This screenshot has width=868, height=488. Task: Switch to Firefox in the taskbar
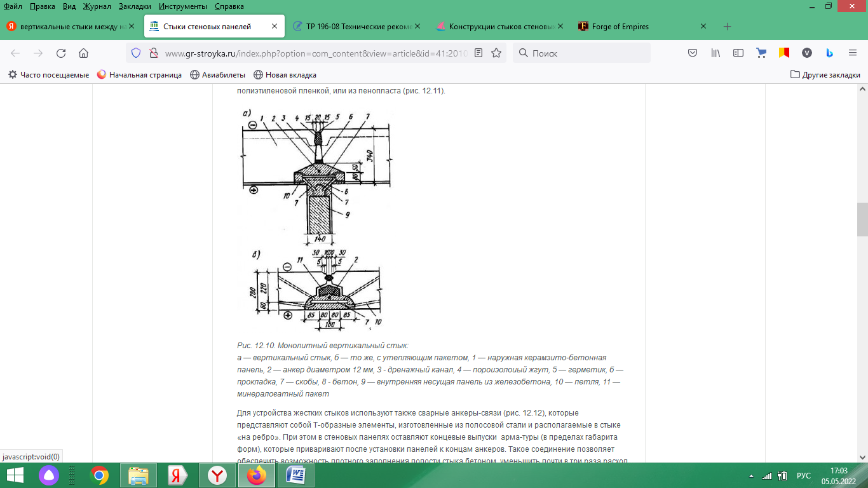tap(257, 475)
